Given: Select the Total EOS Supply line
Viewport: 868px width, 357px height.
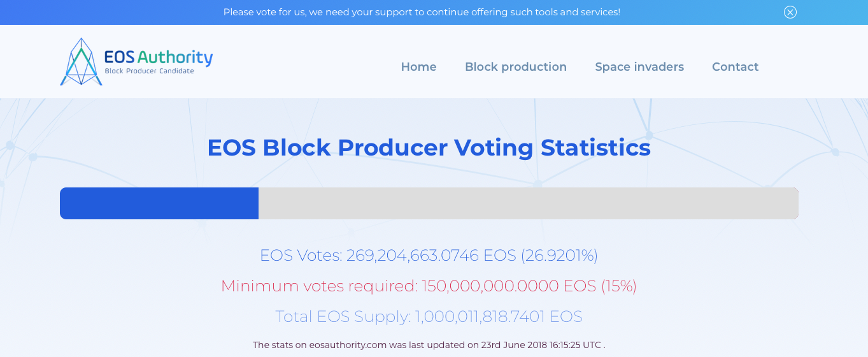Looking at the screenshot, I should 429,317.
